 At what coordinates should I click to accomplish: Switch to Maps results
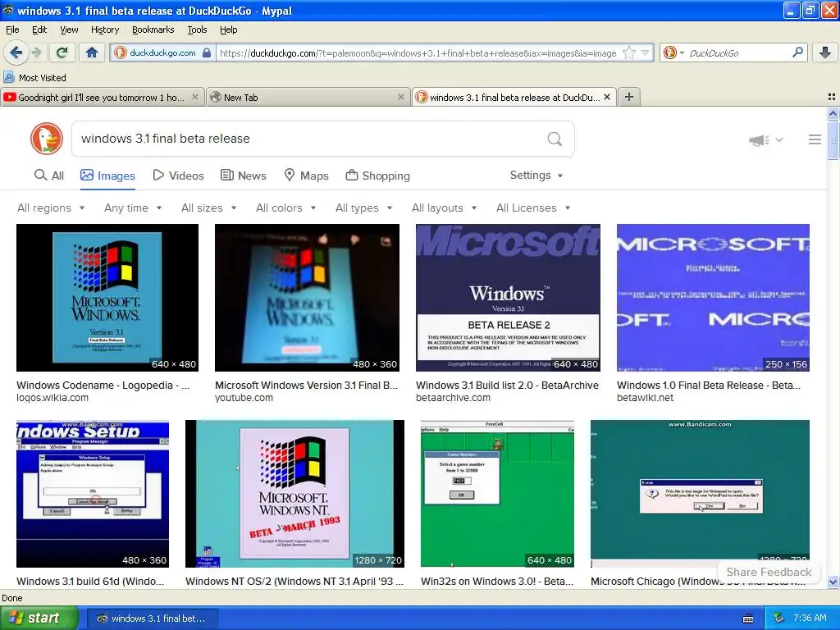point(307,176)
